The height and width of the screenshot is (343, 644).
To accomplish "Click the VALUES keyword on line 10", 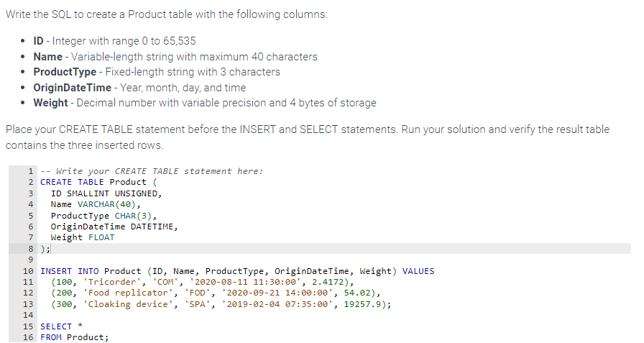I will click(x=418, y=271).
